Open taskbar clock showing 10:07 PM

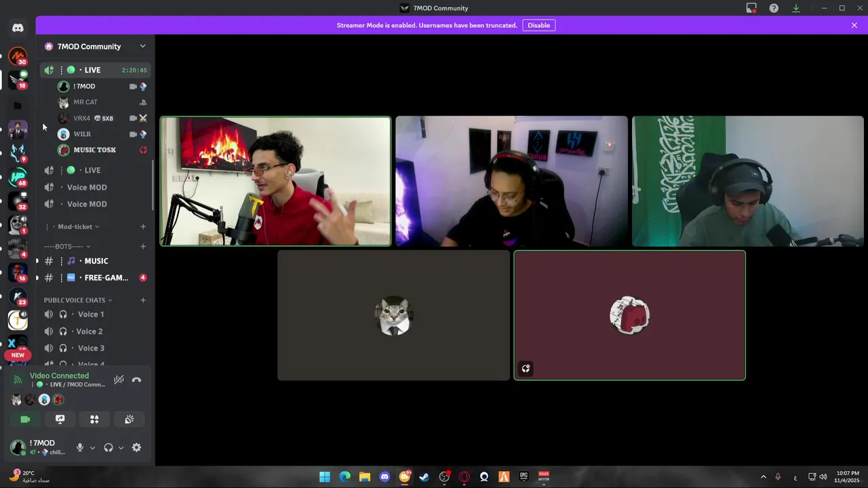pos(848,476)
